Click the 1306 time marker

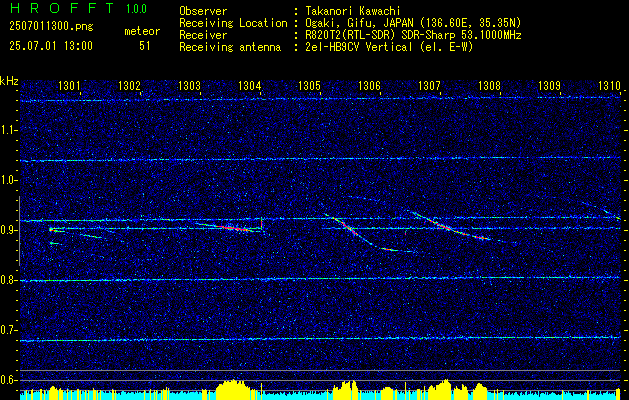click(x=369, y=85)
